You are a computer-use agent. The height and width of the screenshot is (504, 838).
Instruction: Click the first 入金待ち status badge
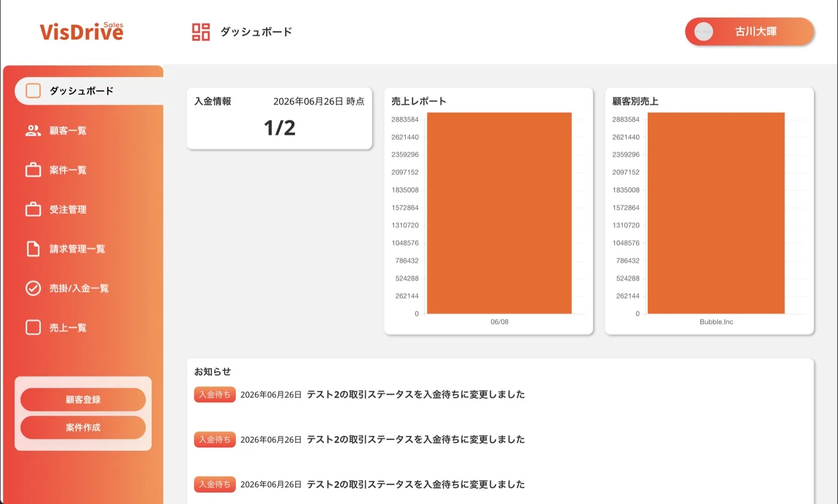215,394
